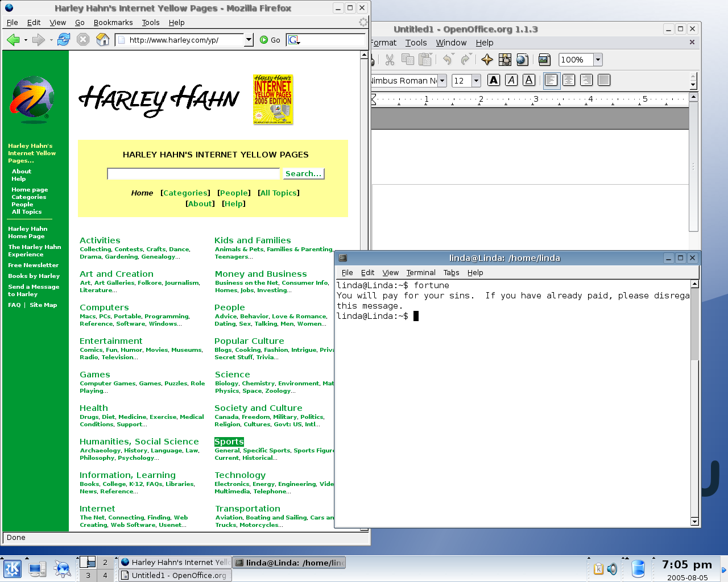Image resolution: width=728 pixels, height=582 pixels.
Task: Click the volume speaker tray icon
Action: 612,568
